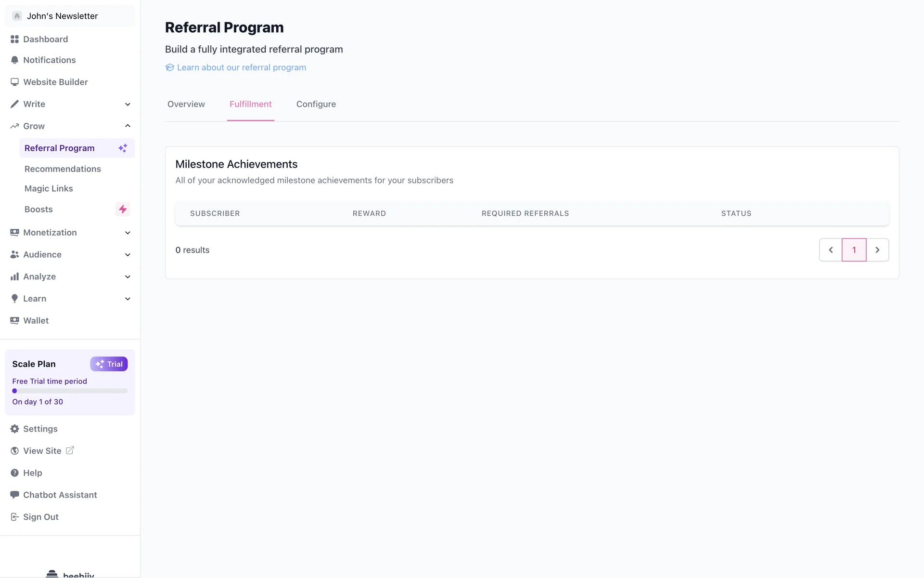
Task: Click the Help question mark icon
Action: [x=14, y=473]
